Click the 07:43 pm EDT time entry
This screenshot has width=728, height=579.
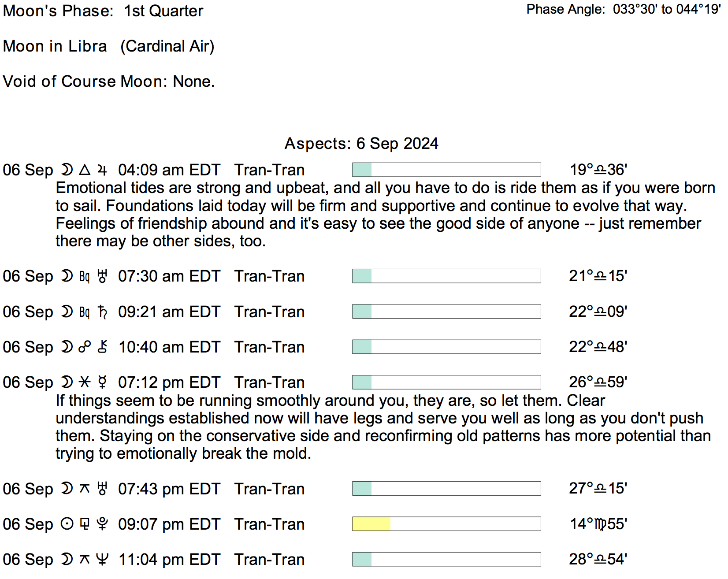(169, 489)
